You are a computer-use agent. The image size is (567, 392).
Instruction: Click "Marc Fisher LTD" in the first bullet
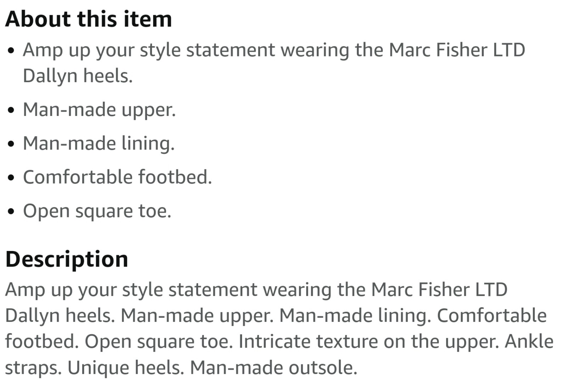point(457,50)
